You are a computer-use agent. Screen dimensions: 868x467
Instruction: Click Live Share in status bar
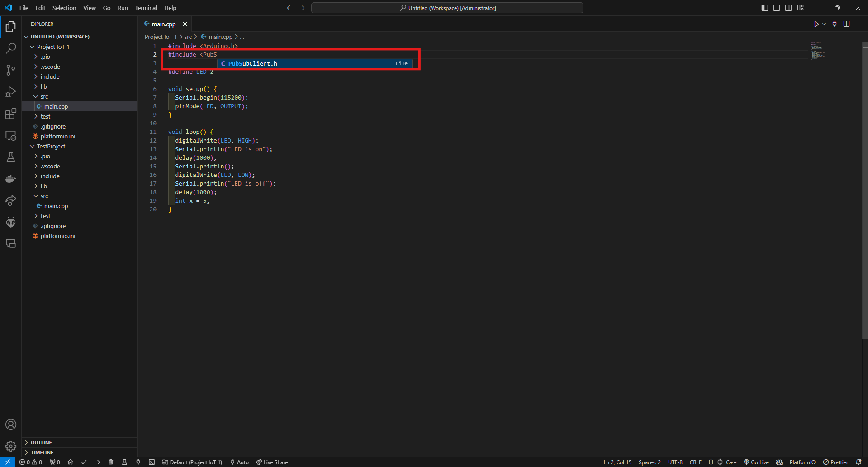pos(272,462)
